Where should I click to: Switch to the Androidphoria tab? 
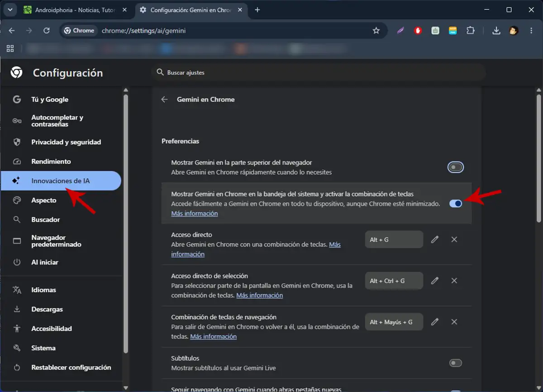[x=76, y=10]
